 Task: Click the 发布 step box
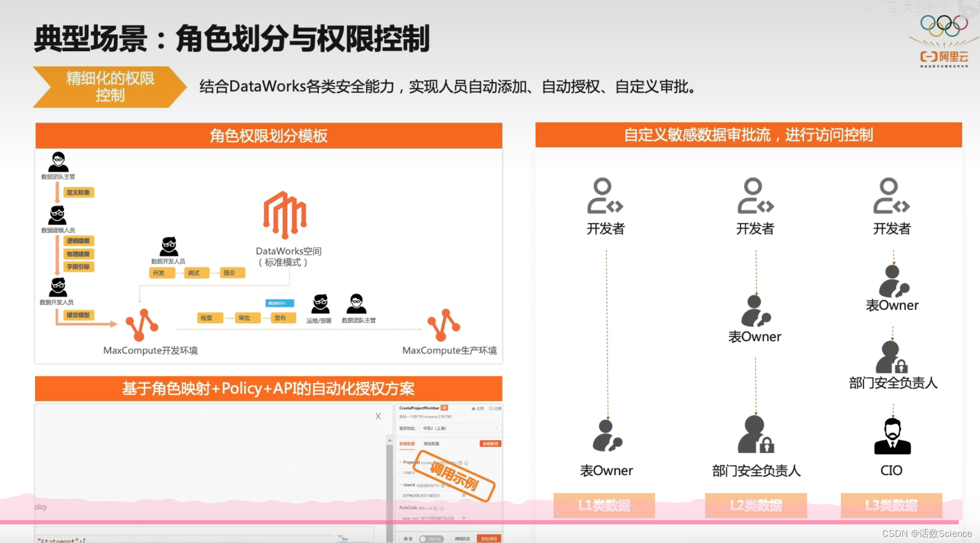click(x=283, y=318)
